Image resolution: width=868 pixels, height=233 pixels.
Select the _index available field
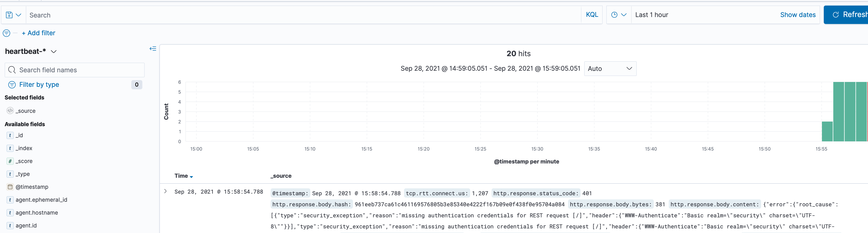pyautogui.click(x=24, y=148)
